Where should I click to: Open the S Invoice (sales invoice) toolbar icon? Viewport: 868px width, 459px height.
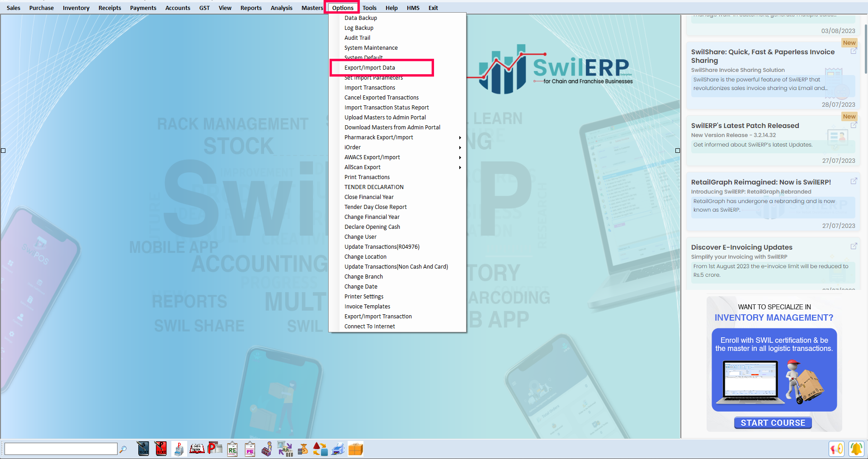(143, 449)
